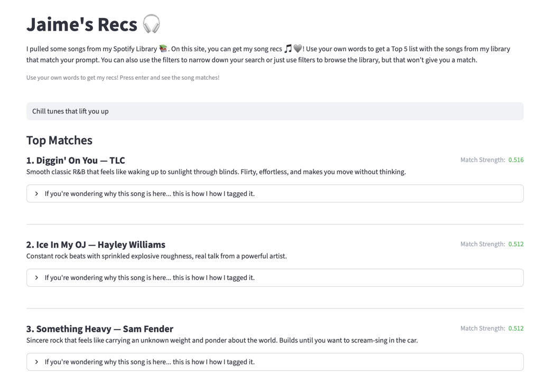Image resolution: width=555 pixels, height=392 pixels.
Task: Click the headphones emoji beside the title
Action: [151, 24]
